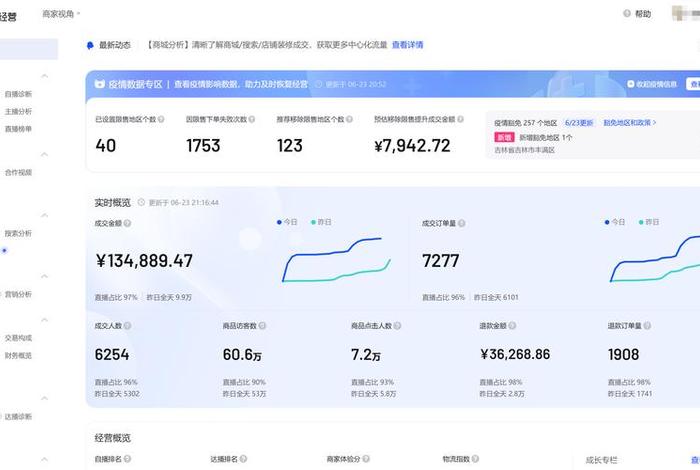The image size is (700, 470).
Task: Collapse the sidebar group above 搜索分析
Action: (45, 215)
